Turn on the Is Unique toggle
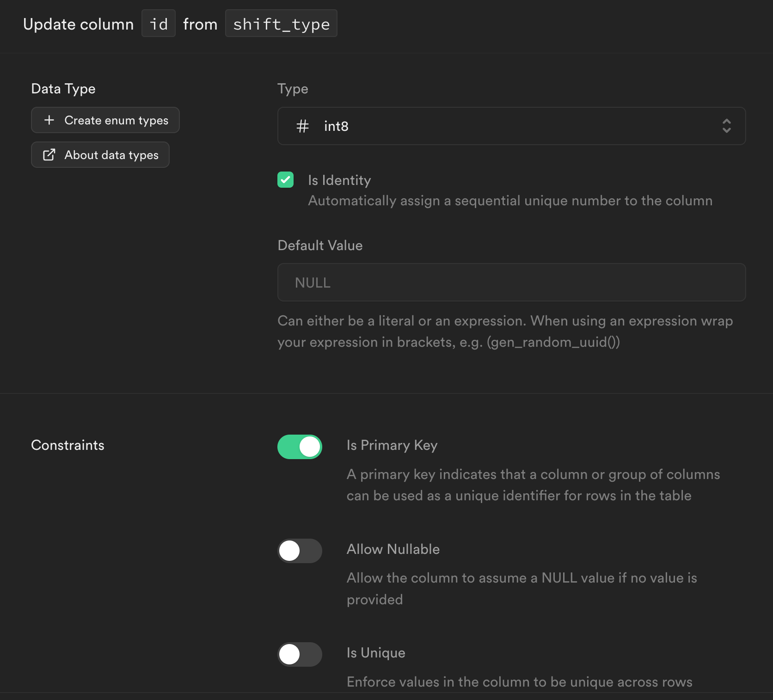Viewport: 773px width, 700px height. click(x=300, y=654)
